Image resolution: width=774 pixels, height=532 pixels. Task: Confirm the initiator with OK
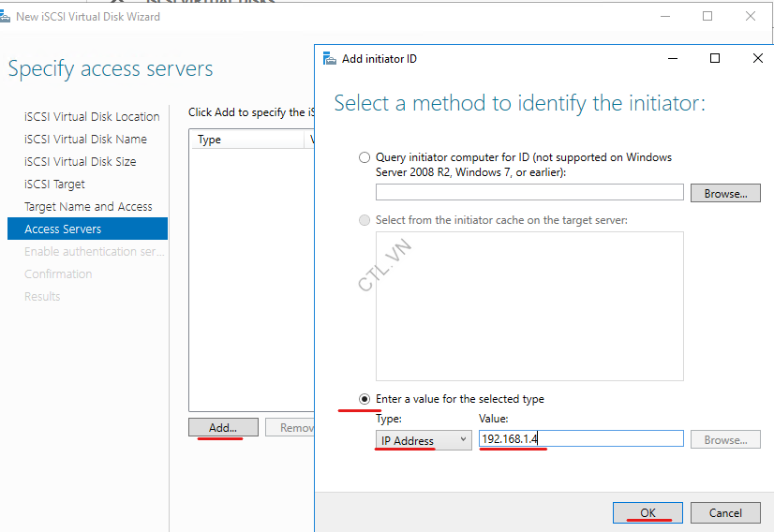coord(647,512)
